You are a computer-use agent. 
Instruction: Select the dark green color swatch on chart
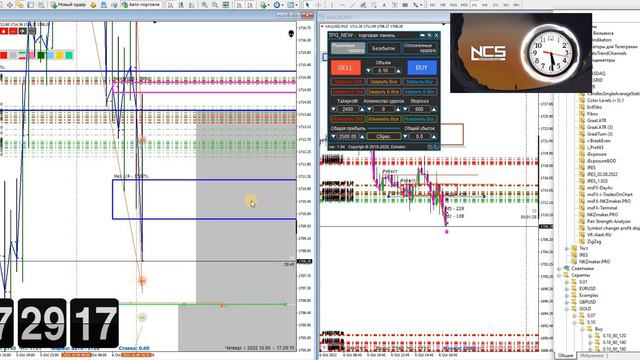pos(41,55)
